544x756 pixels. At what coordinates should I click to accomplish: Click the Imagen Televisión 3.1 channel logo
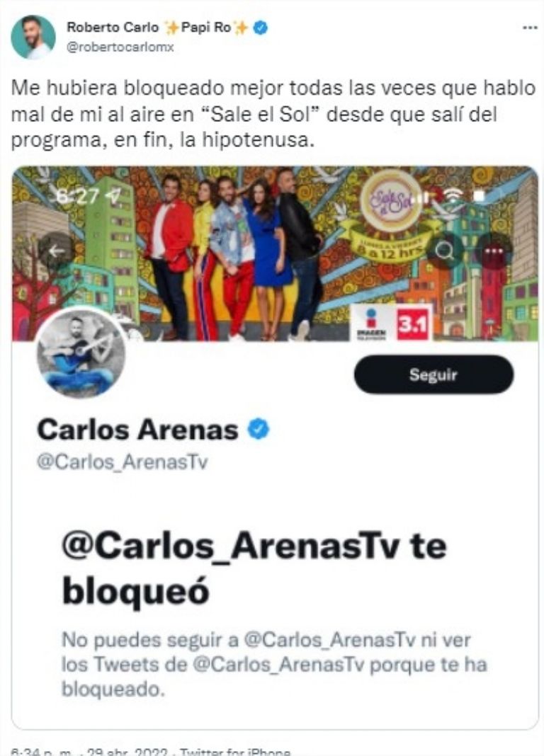(x=390, y=323)
